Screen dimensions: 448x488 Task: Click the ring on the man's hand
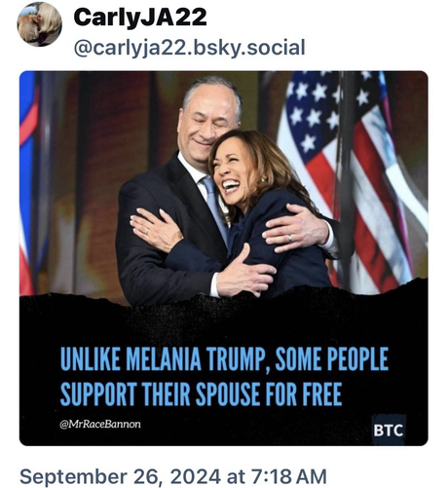[x=290, y=239]
